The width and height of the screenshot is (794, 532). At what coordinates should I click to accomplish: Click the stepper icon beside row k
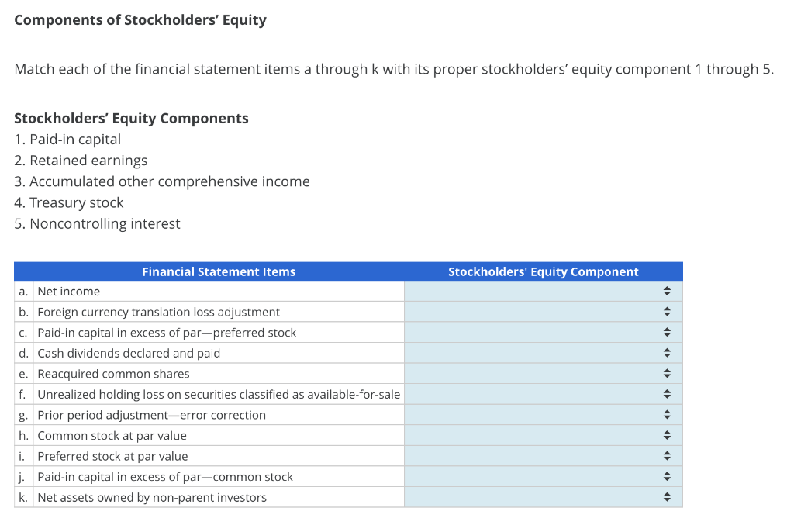click(x=666, y=496)
